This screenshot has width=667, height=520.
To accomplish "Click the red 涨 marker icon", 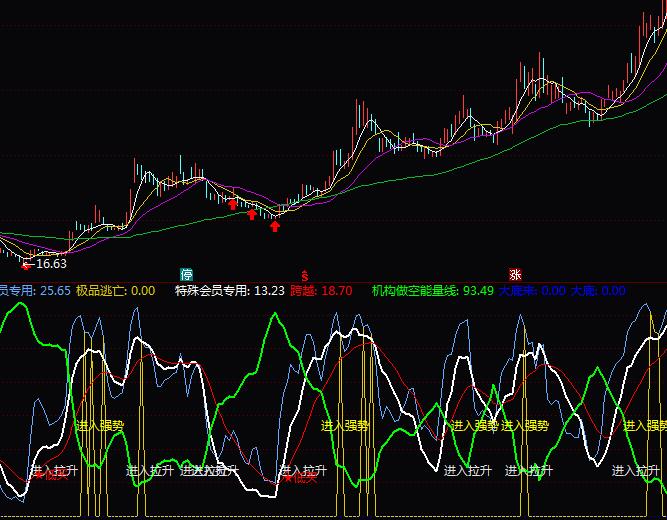I will 515,274.
